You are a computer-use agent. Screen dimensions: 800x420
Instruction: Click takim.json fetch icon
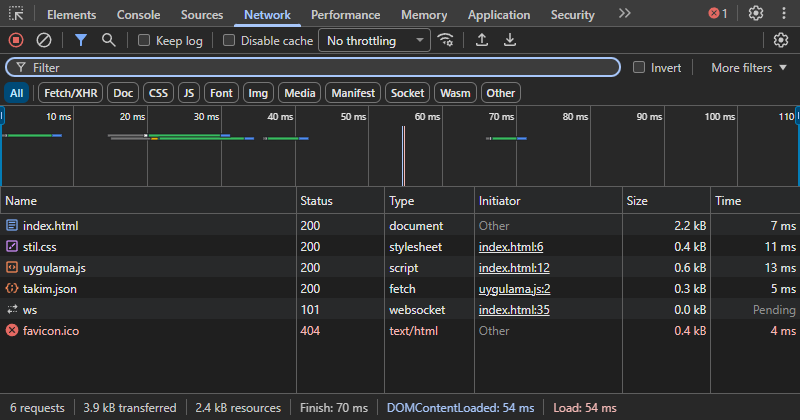pos(12,288)
